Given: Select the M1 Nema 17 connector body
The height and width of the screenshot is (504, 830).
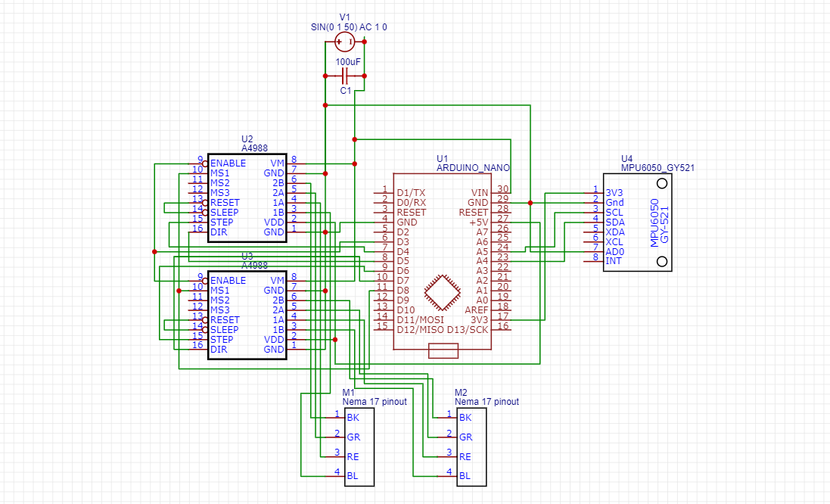Looking at the screenshot, I should coord(360,446).
